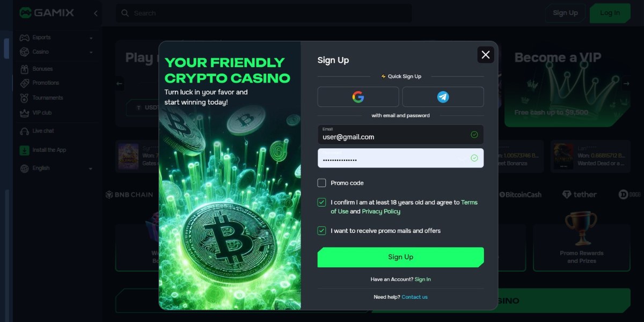Enable the Promo code checkbox
The width and height of the screenshot is (644, 322).
point(321,183)
